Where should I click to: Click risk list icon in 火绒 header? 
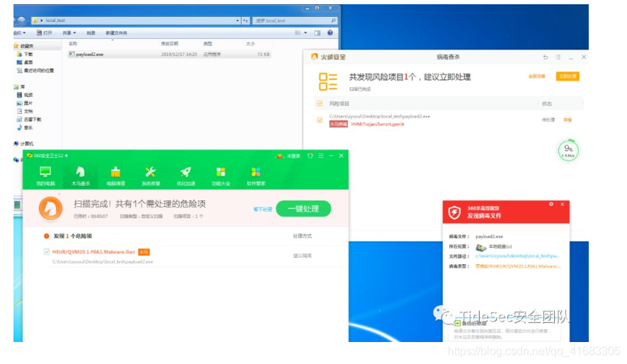point(328,81)
